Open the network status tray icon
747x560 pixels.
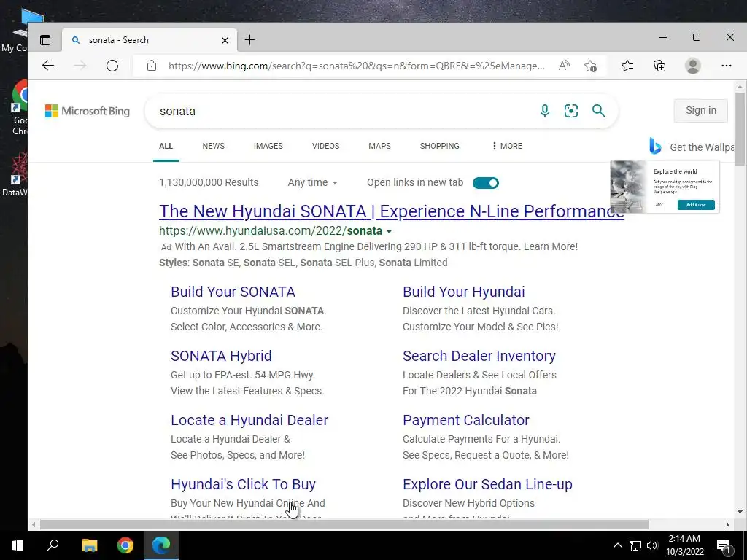tap(635, 545)
